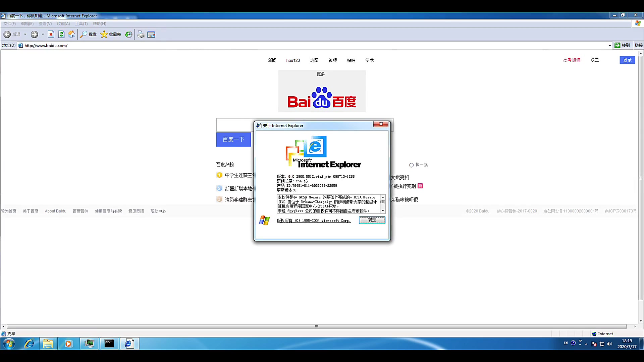The width and height of the screenshot is (644, 362).
Task: Open Windows Explorer folder taskbar icon
Action: (x=48, y=344)
